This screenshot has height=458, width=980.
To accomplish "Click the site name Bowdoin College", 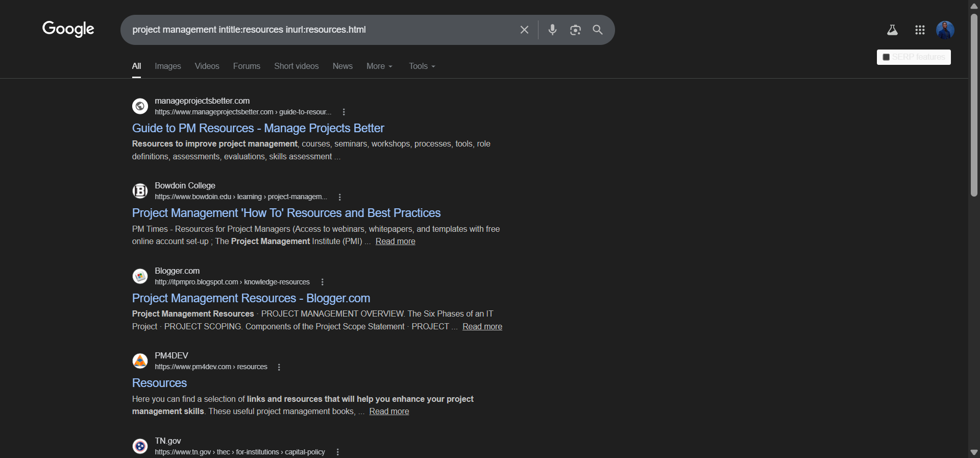I will tap(185, 186).
